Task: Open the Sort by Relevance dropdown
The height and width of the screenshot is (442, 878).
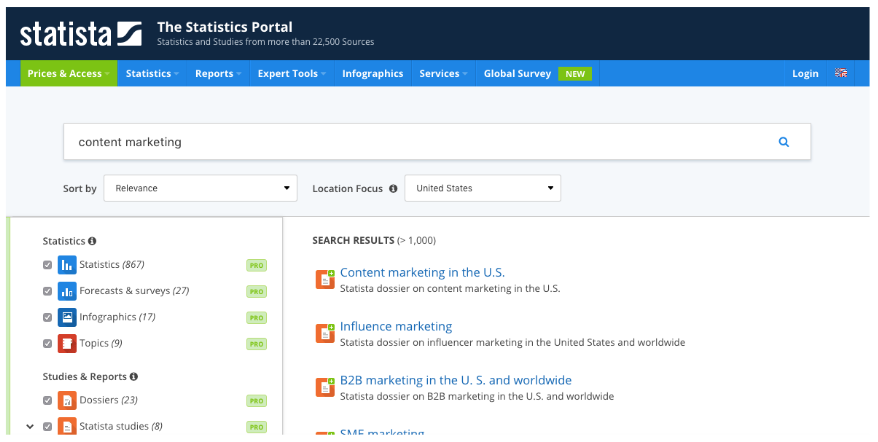Action: 200,188
